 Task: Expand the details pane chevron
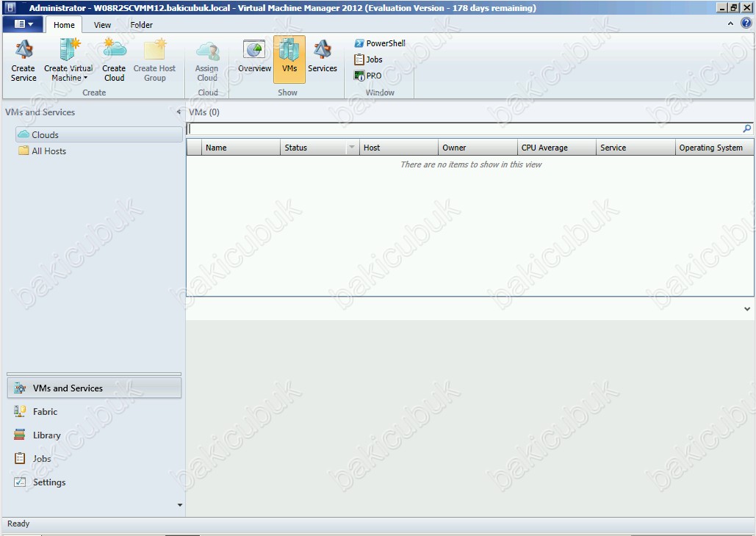click(747, 309)
